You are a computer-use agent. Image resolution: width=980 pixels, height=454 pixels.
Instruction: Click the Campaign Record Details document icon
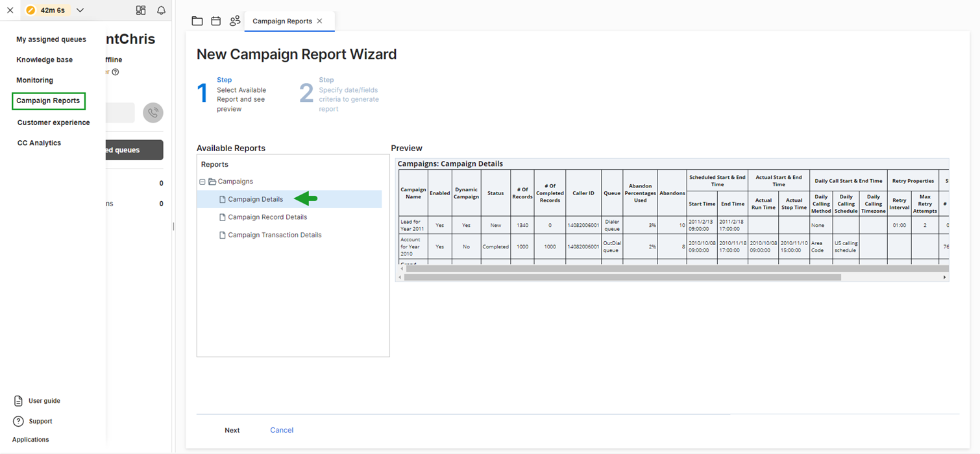click(x=222, y=217)
